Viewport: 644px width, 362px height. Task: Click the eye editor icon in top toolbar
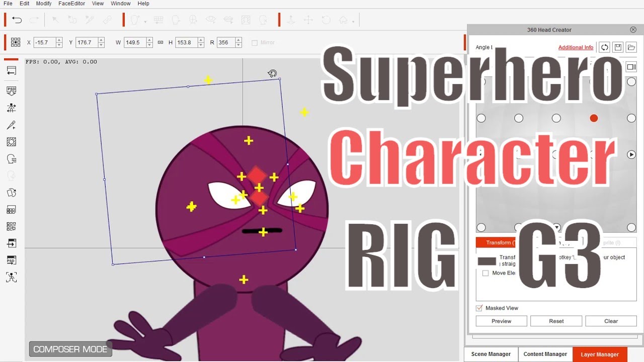point(211,20)
